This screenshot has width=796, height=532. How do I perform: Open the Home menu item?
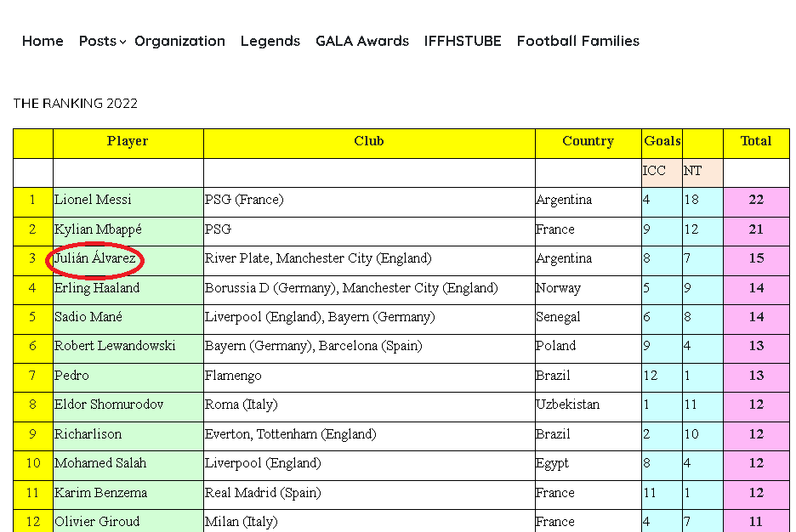(43, 41)
